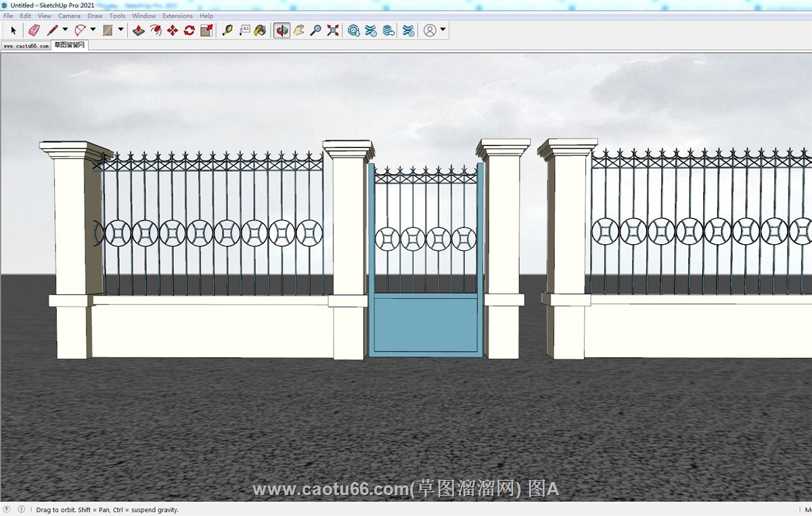Open the Extension Warehouse icon
Viewport: 812px width, 516px height.
[x=371, y=30]
